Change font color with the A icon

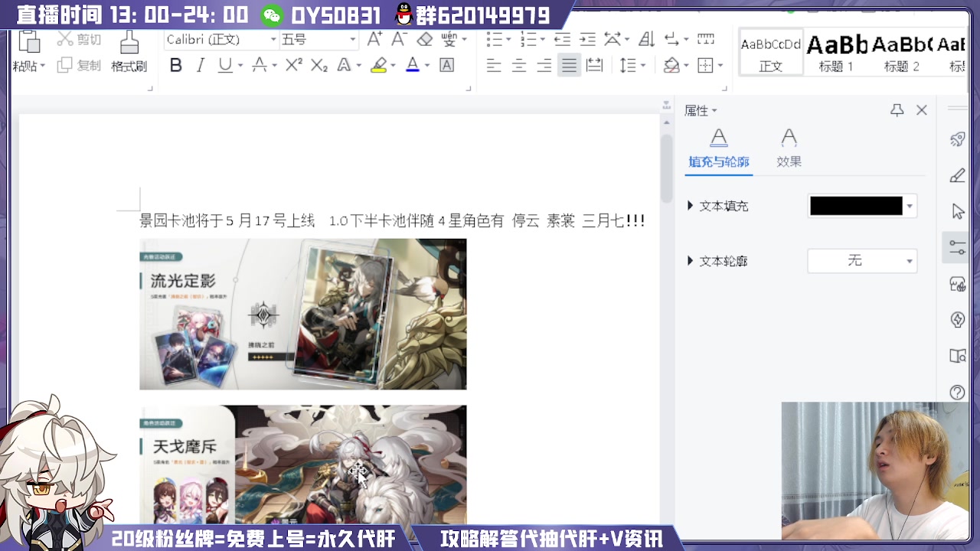point(413,66)
